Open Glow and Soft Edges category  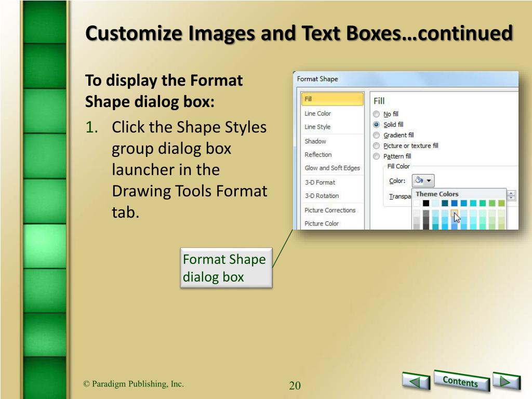pos(332,168)
